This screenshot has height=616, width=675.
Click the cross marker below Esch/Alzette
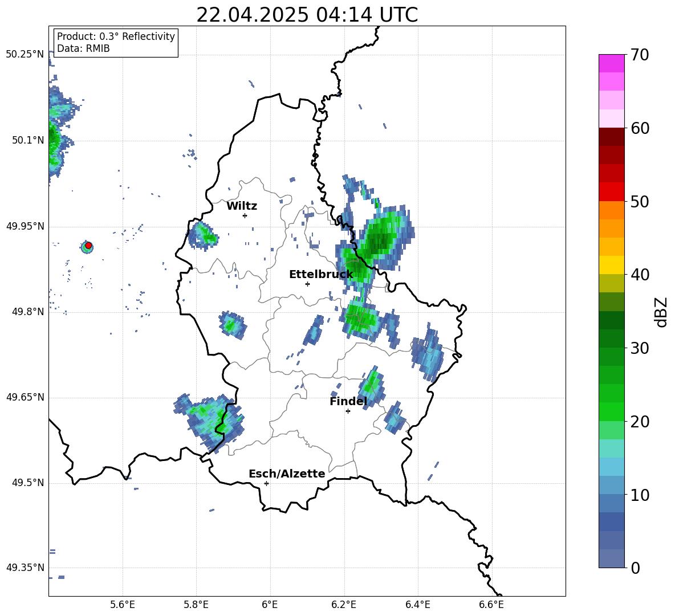click(266, 483)
